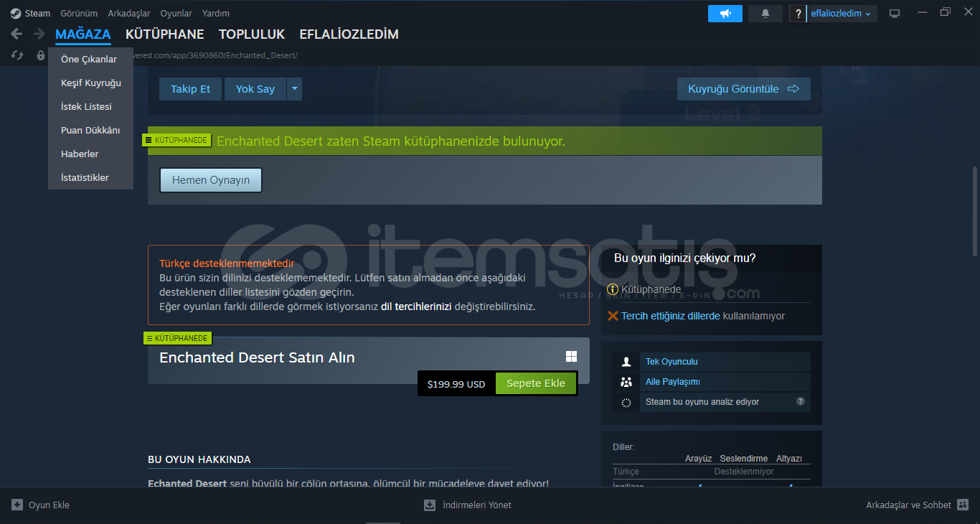Image resolution: width=980 pixels, height=524 pixels.
Task: Click Türkçe desteklenmemektedir warning title
Action: pos(227,263)
